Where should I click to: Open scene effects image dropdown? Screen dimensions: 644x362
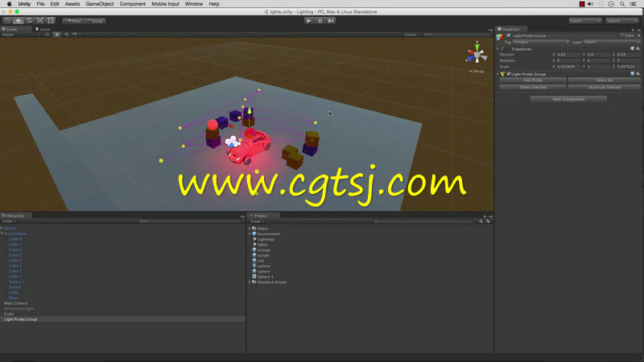76,35
